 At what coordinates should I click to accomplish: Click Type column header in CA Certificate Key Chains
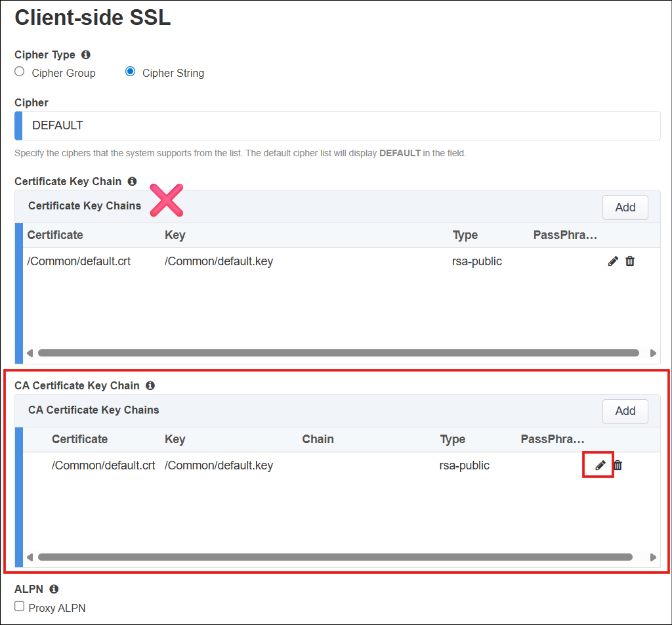point(453,439)
